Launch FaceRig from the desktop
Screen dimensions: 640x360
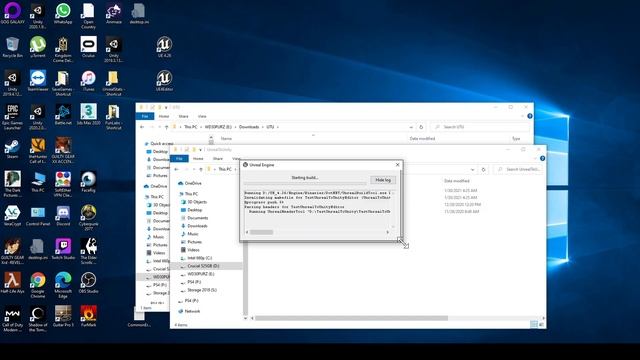pyautogui.click(x=88, y=182)
